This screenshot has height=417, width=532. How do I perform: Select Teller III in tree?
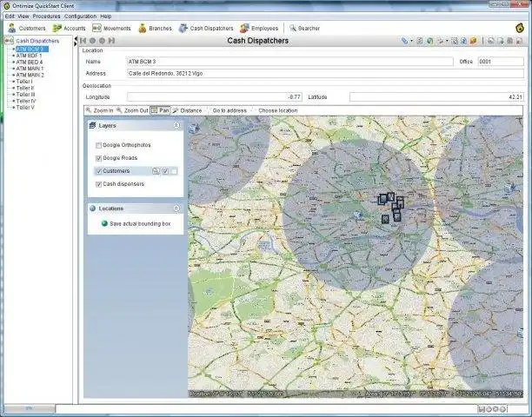pos(25,94)
